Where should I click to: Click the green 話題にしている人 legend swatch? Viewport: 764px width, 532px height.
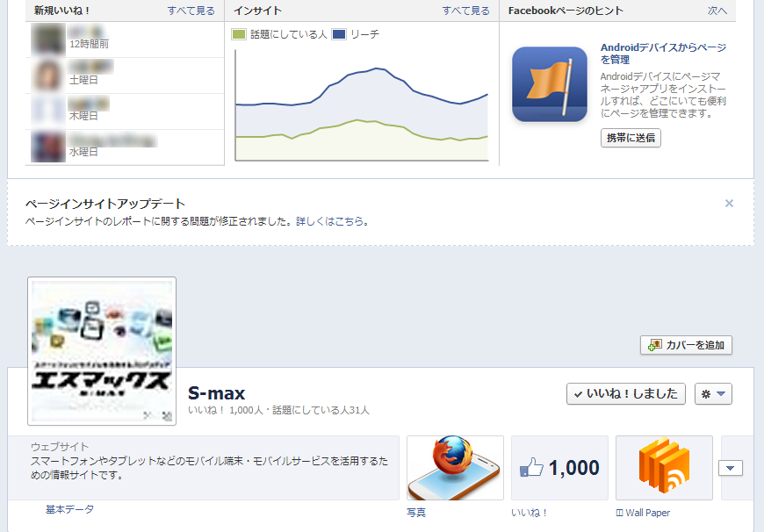point(239,34)
